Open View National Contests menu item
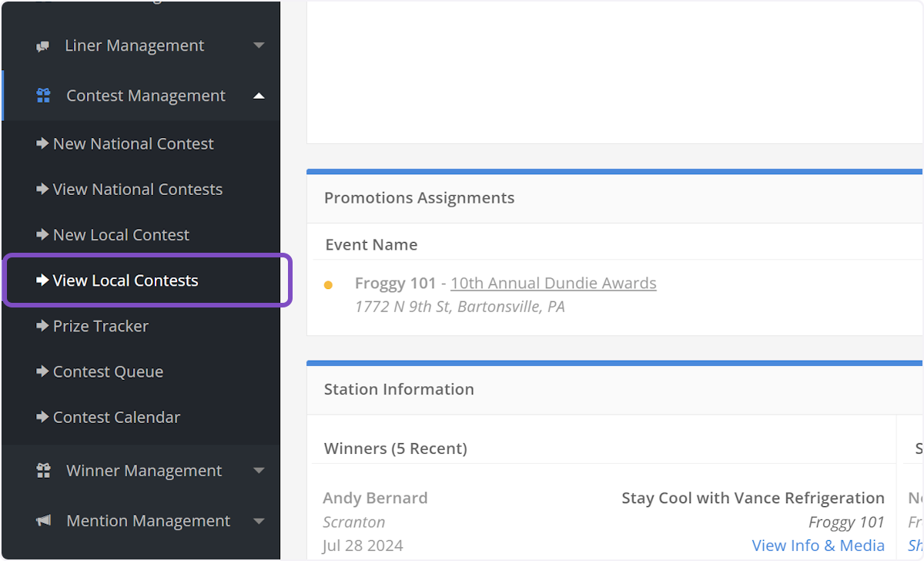 click(x=137, y=189)
